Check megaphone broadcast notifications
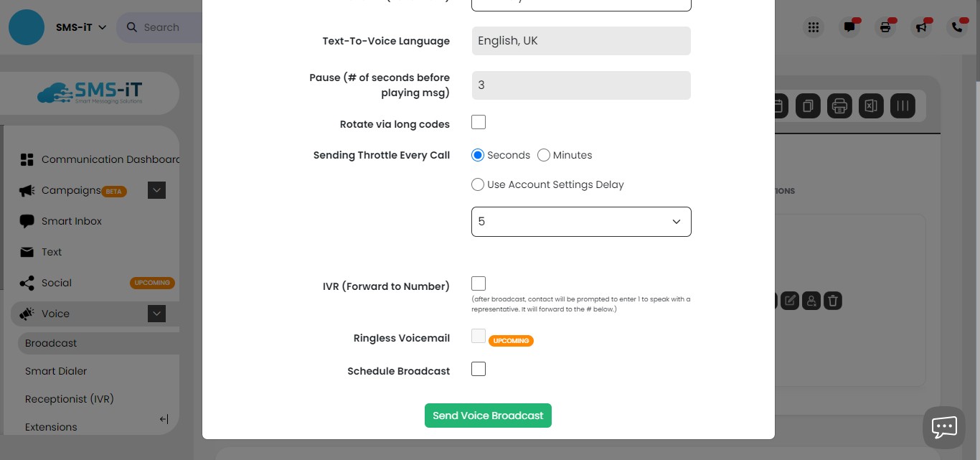The width and height of the screenshot is (980, 460). click(x=921, y=27)
